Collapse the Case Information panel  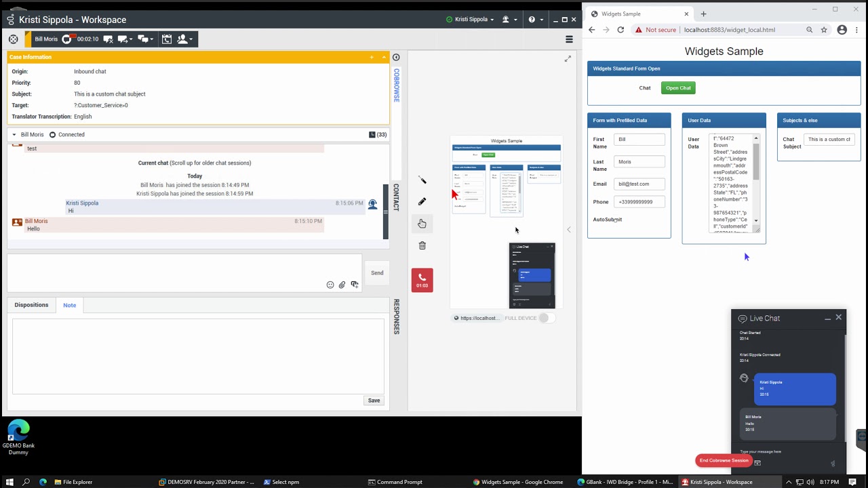tap(384, 57)
